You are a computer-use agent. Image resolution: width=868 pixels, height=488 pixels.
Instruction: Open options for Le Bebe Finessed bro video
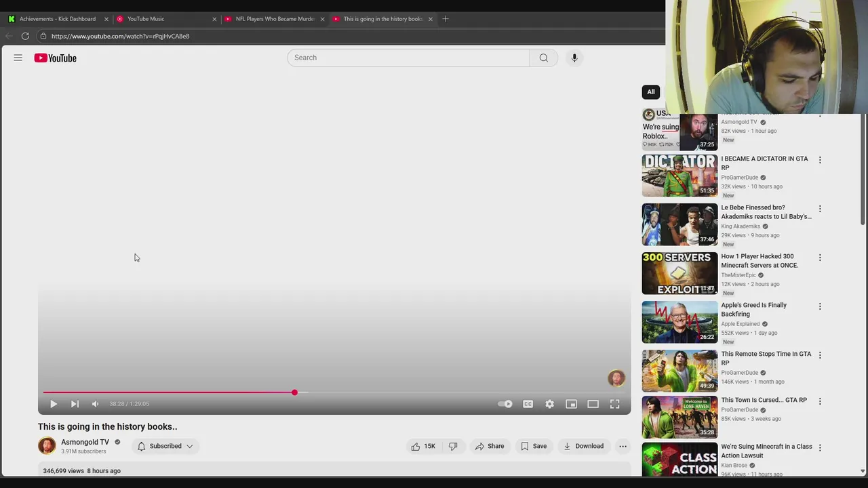pos(820,209)
